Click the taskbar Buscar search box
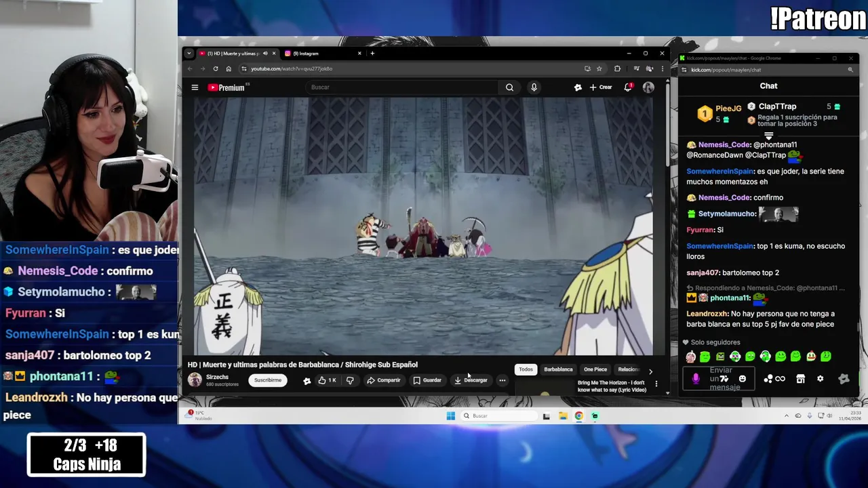The image size is (868, 488). point(498,415)
